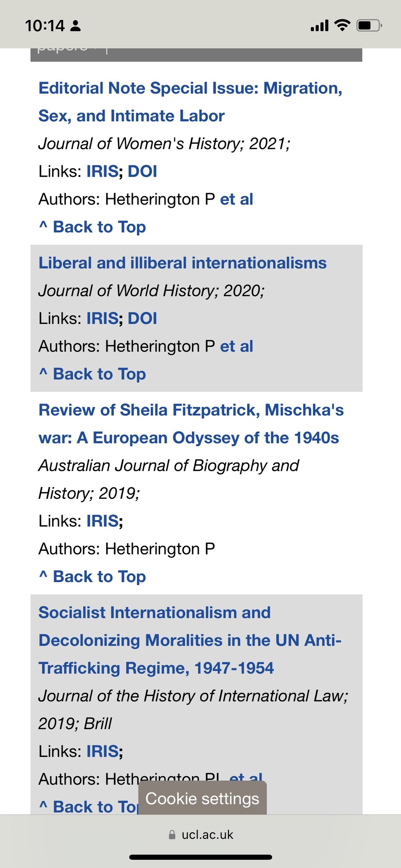Screen dimensions: 401x868
Task: Open Cookie settings
Action: click(x=202, y=798)
